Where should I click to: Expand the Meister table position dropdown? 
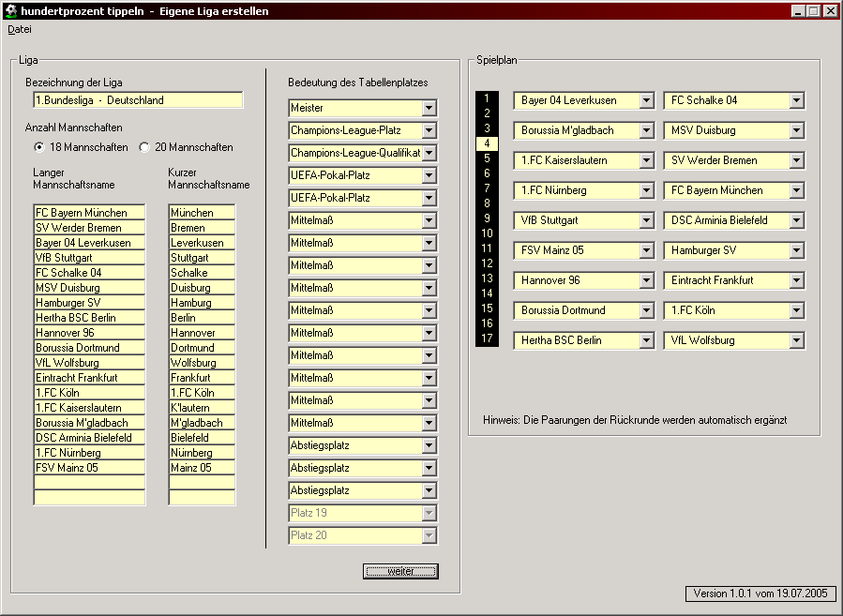[429, 108]
